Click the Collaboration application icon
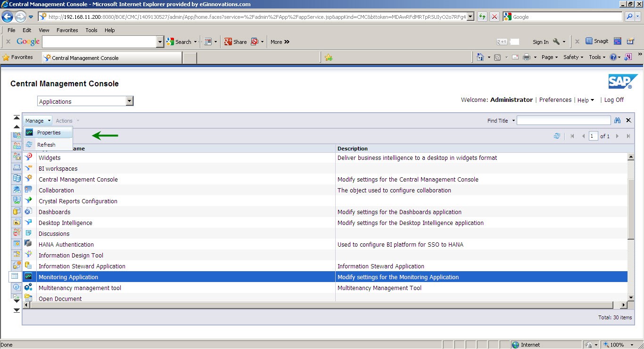Image resolution: width=644 pixels, height=349 pixels. click(x=29, y=190)
